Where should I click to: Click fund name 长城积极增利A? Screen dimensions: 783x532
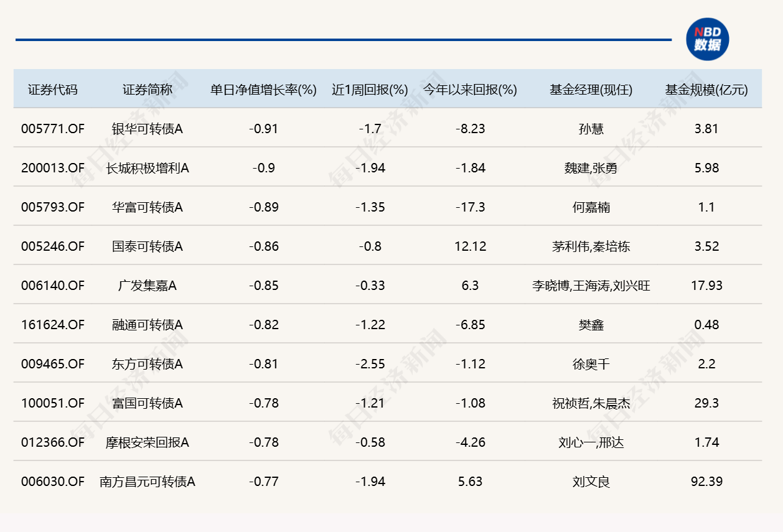click(x=148, y=168)
